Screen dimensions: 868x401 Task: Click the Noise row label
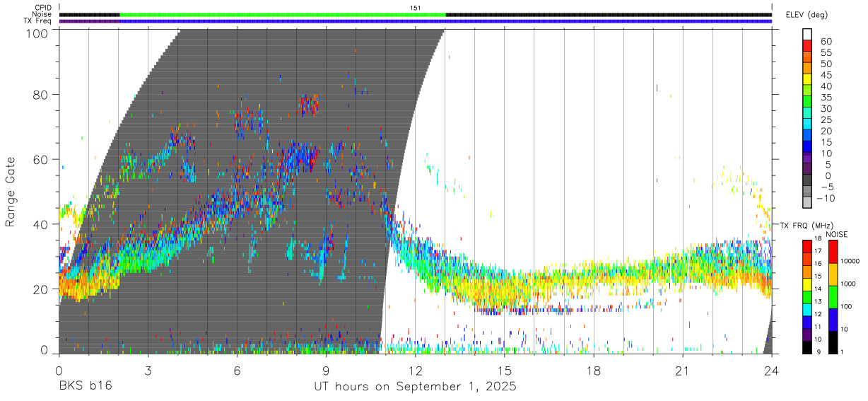coord(42,14)
